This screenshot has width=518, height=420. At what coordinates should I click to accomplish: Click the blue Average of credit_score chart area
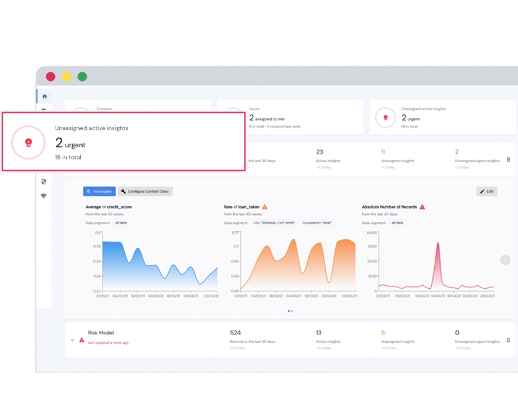tap(160, 266)
